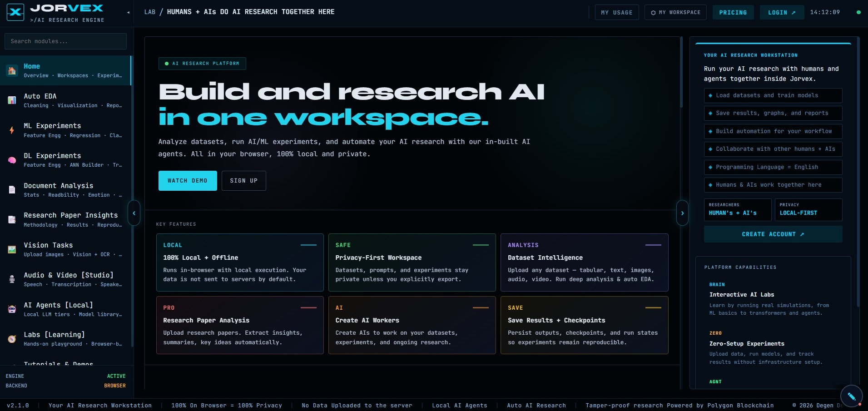
Task: Go back using the left carousel chevron
Action: click(134, 213)
